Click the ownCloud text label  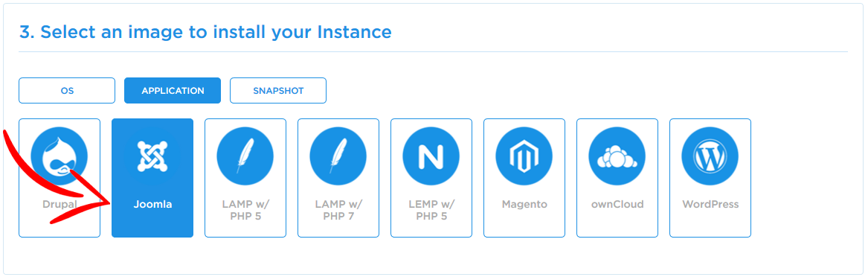pyautogui.click(x=617, y=205)
